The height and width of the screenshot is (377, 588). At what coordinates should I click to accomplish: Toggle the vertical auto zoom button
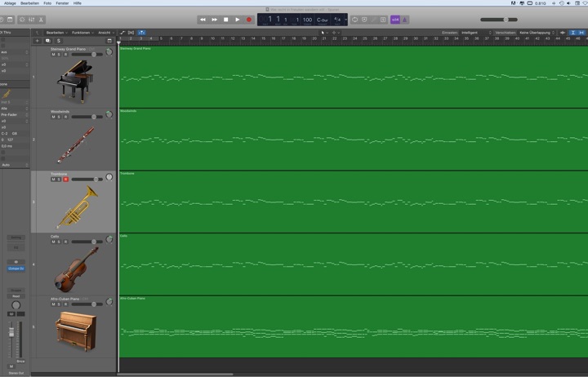click(572, 33)
